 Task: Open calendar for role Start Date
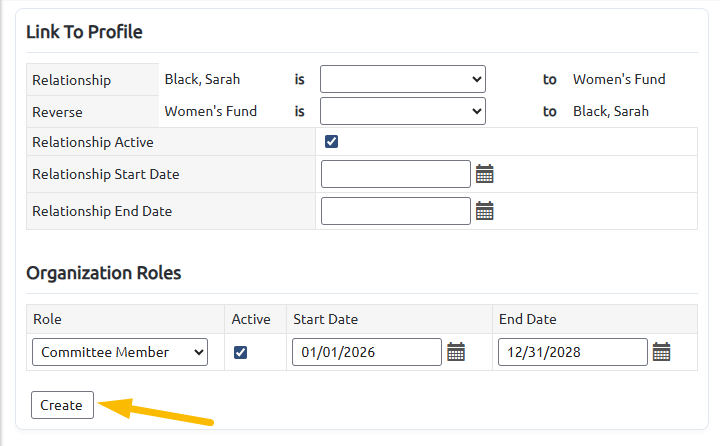point(456,352)
